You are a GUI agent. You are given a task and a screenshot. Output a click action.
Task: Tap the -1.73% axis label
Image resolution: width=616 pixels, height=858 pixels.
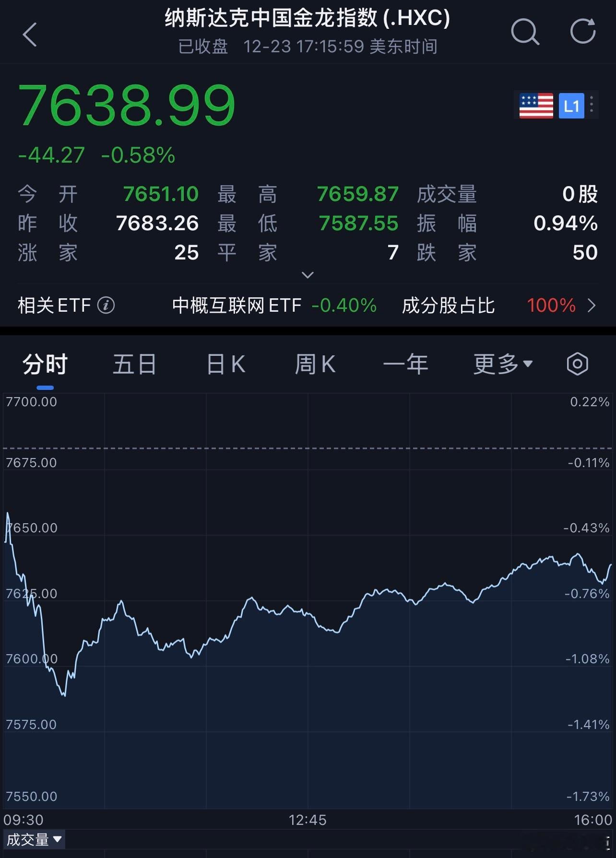588,797
